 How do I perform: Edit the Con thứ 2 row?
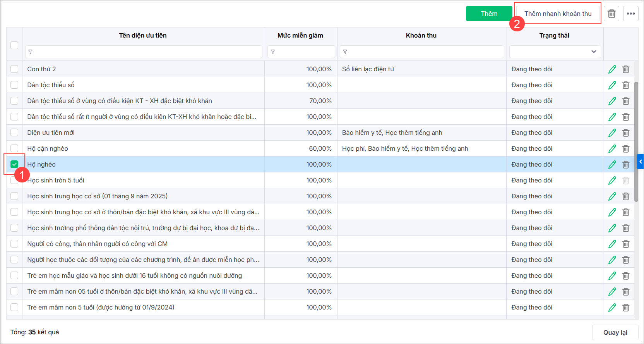point(612,69)
